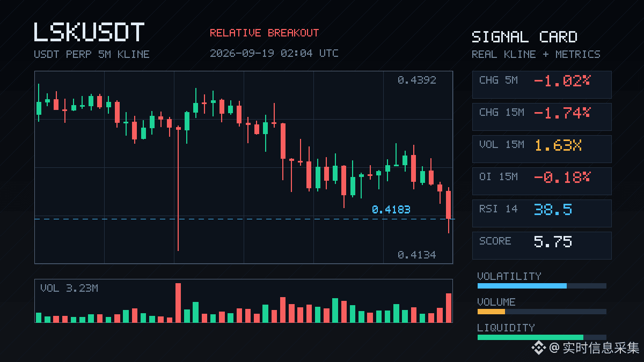Open the CHG 15M metric card
644x362 pixels.
coord(541,117)
